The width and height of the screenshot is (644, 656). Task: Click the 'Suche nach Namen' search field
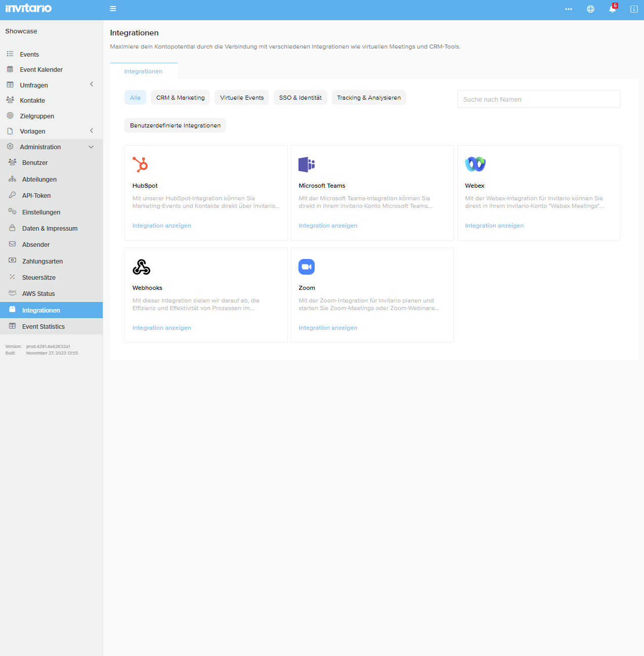click(538, 99)
